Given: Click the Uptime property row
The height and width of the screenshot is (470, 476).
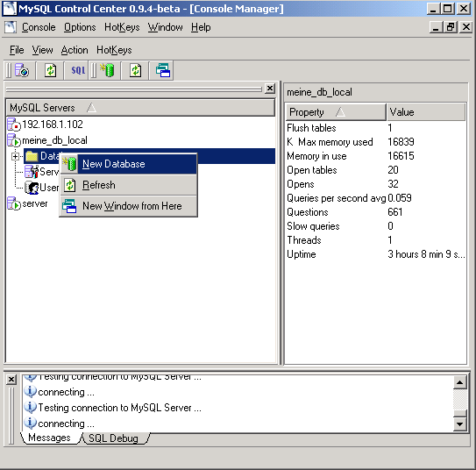Looking at the screenshot, I should tap(376, 254).
